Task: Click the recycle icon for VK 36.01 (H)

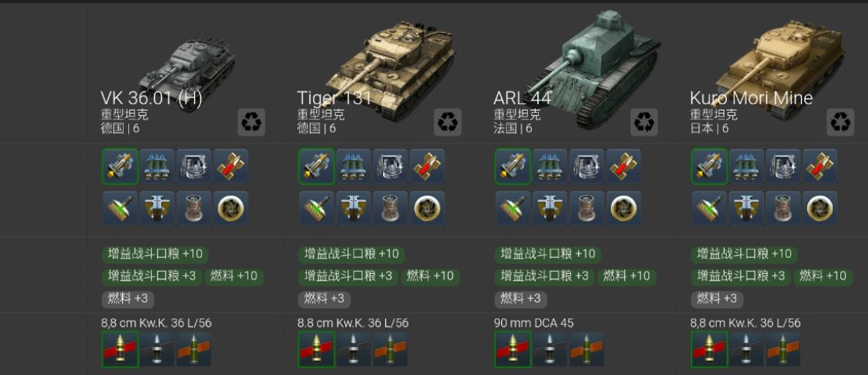Action: tap(251, 122)
